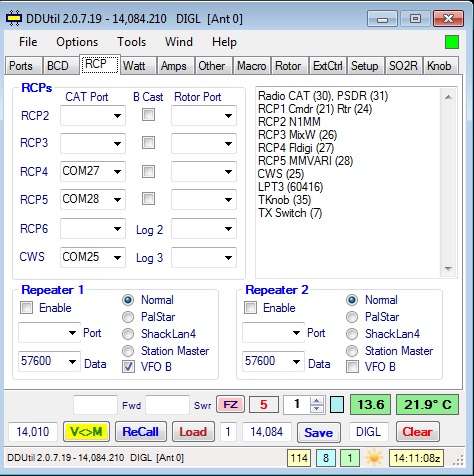Viewport: 474px width, 476px height.
Task: Click the green 21.9° C temperature display
Action: point(427,405)
